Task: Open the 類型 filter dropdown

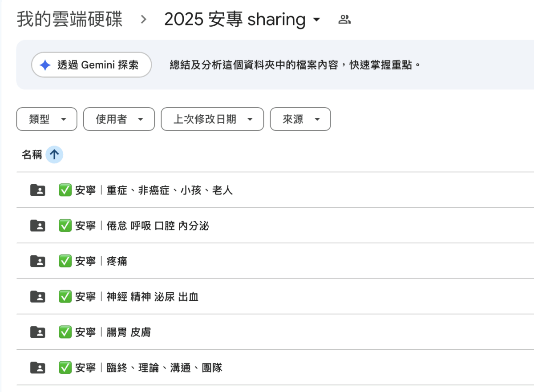Action: click(x=47, y=119)
